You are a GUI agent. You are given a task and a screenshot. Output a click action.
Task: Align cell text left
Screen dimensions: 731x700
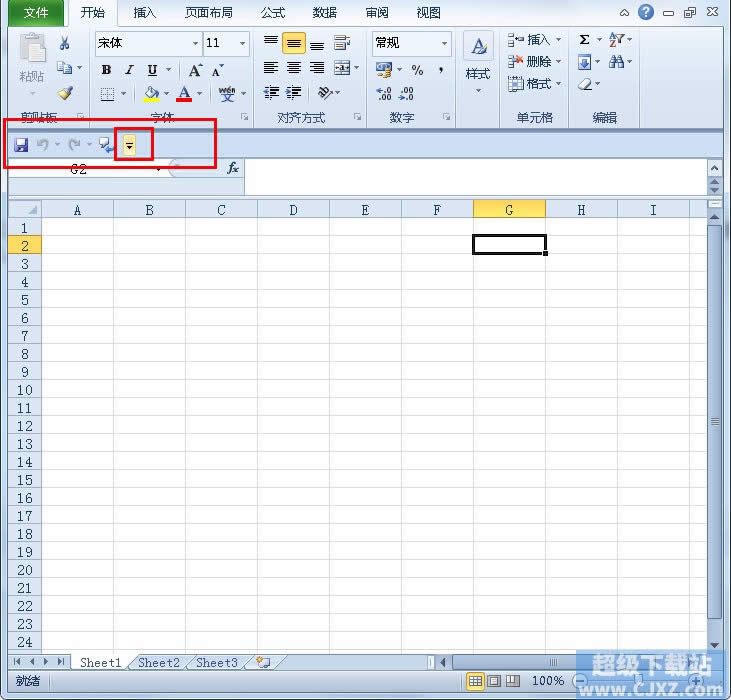pos(271,68)
